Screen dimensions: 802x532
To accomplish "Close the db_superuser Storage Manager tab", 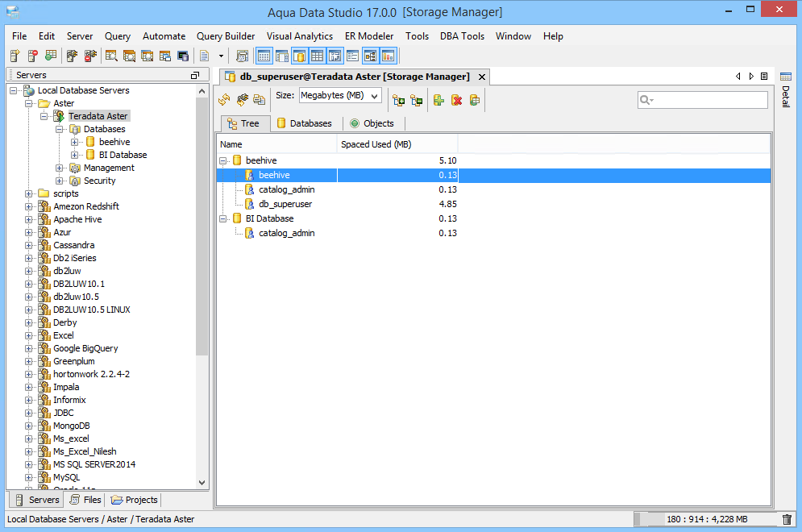I will point(482,77).
